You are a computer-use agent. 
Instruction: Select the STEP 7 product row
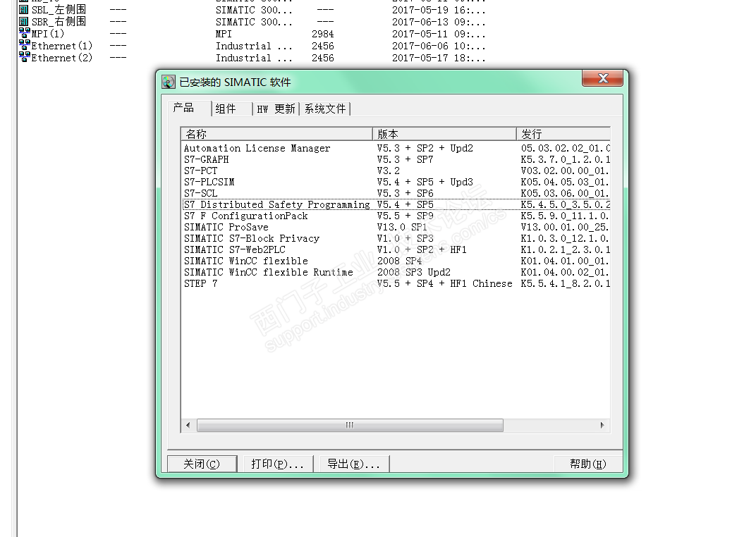pos(396,284)
